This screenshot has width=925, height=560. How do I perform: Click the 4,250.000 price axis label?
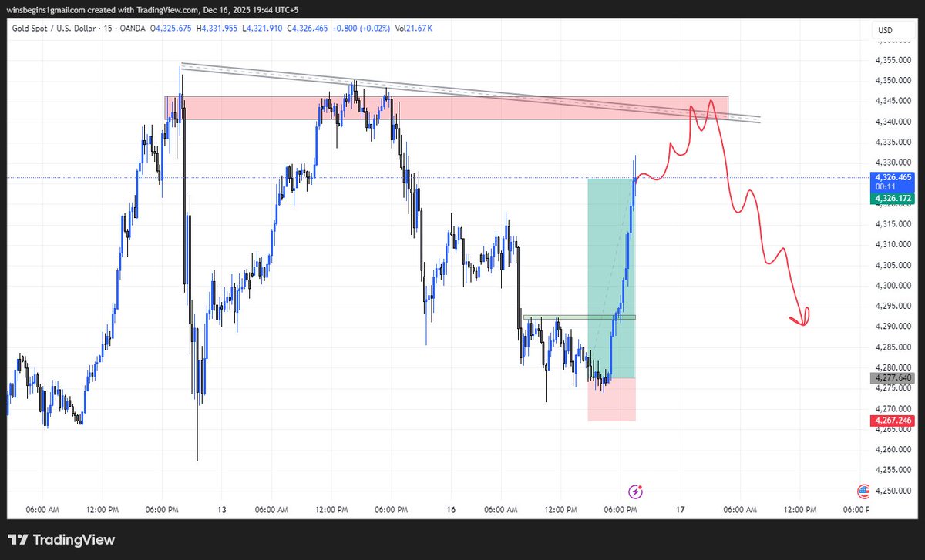coord(894,491)
